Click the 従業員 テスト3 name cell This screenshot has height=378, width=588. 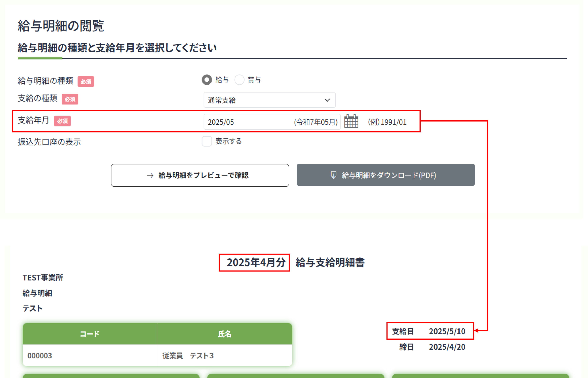(188, 356)
